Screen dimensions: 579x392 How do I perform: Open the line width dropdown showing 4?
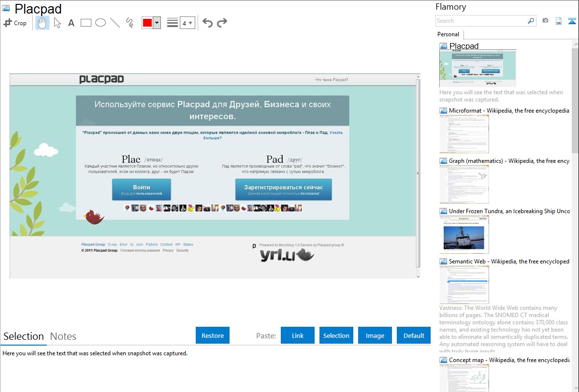coord(187,23)
